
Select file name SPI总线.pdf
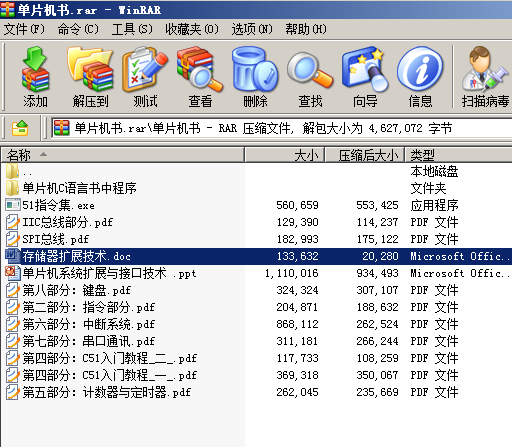pos(55,239)
